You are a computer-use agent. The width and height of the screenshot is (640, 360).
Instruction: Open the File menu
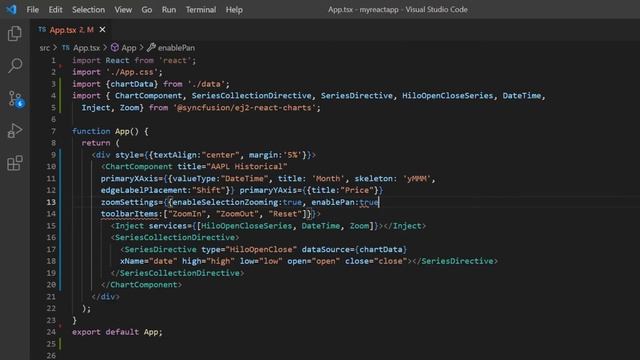tap(33, 9)
